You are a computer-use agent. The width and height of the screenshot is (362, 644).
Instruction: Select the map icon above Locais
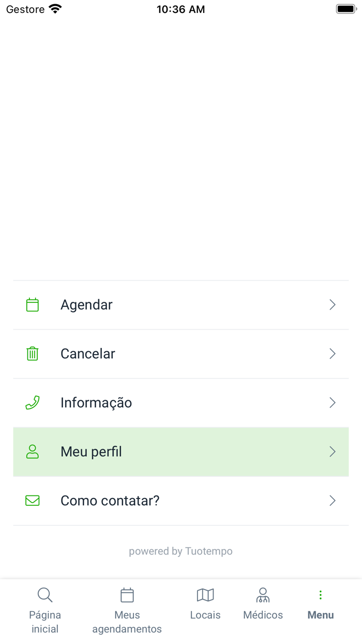click(x=205, y=595)
